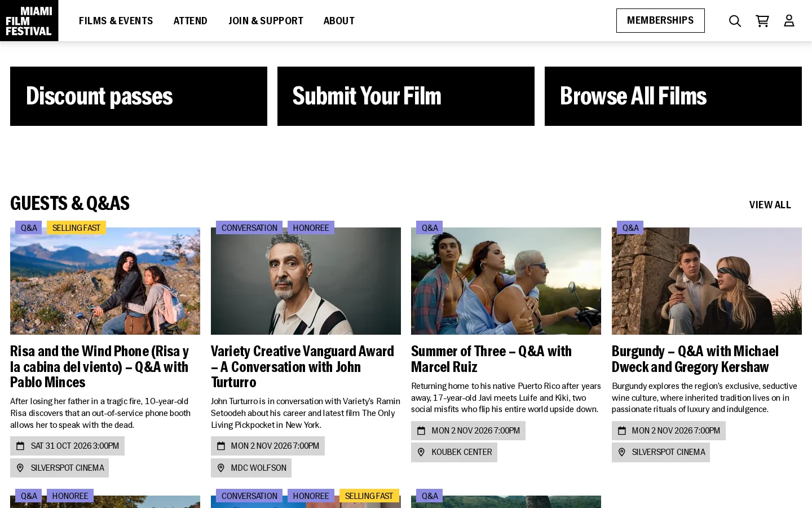Click the Risa and the Wind Phone image
812x508 pixels.
coord(105,281)
